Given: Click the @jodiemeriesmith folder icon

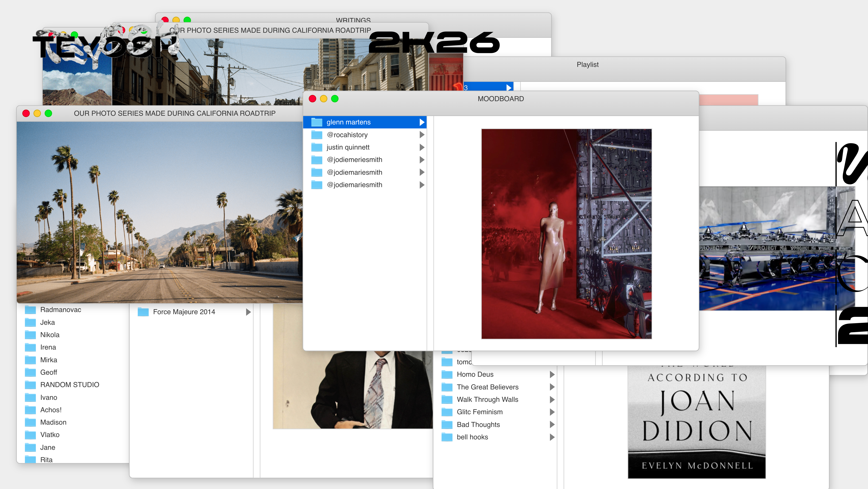Looking at the screenshot, I should click(x=316, y=160).
